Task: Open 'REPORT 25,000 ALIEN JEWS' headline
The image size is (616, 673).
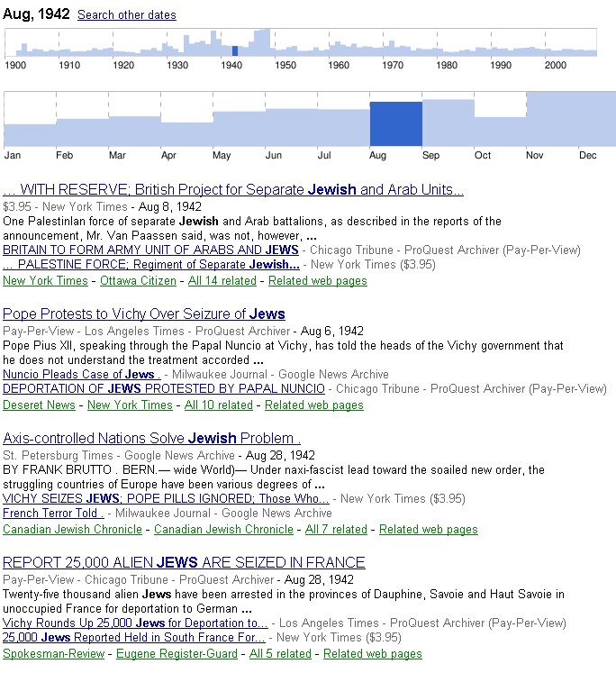Action: pos(184,563)
